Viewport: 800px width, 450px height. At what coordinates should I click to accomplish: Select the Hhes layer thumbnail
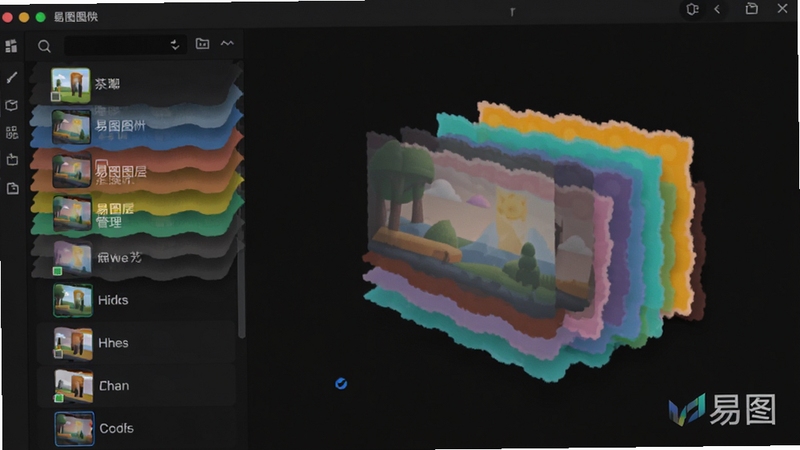click(x=73, y=343)
